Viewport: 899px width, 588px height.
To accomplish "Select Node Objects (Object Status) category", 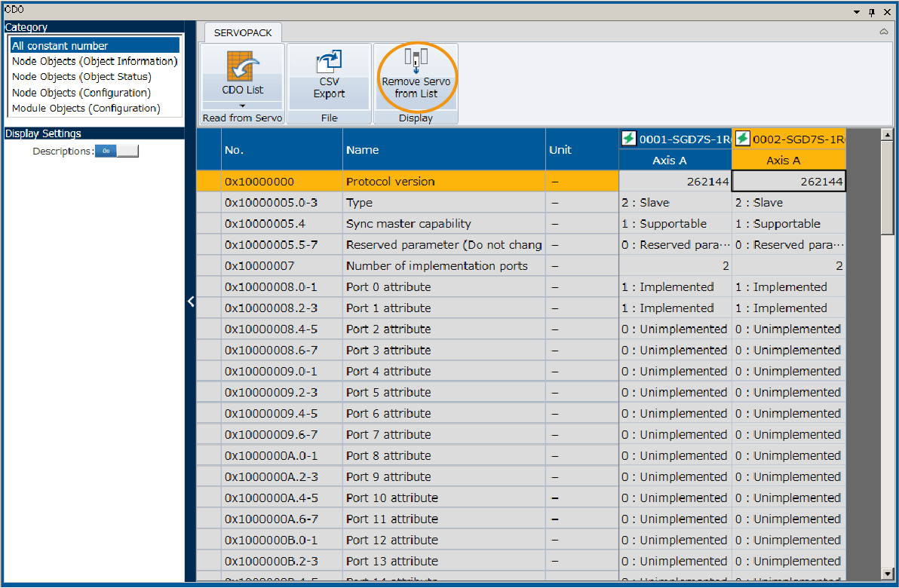I will [x=81, y=77].
